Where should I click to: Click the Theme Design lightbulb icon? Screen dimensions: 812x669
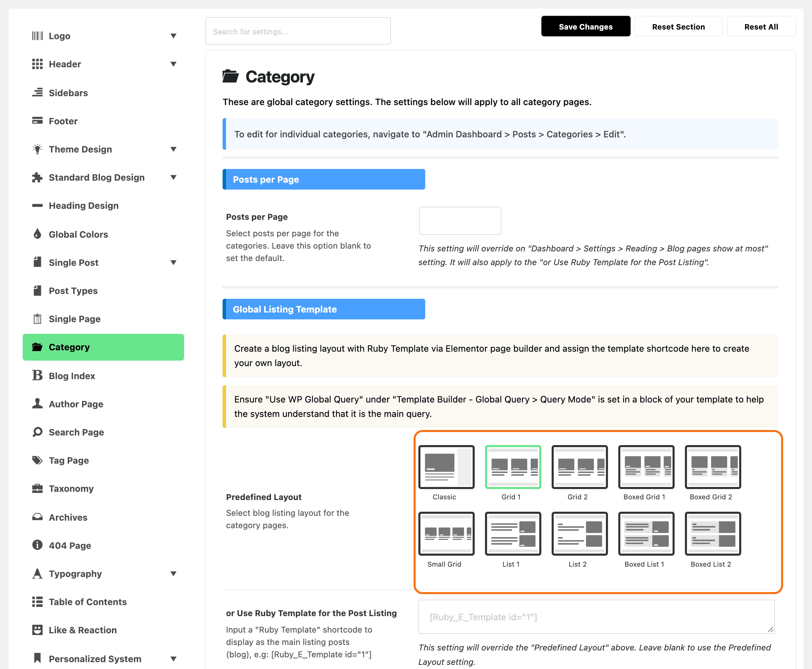tap(37, 149)
